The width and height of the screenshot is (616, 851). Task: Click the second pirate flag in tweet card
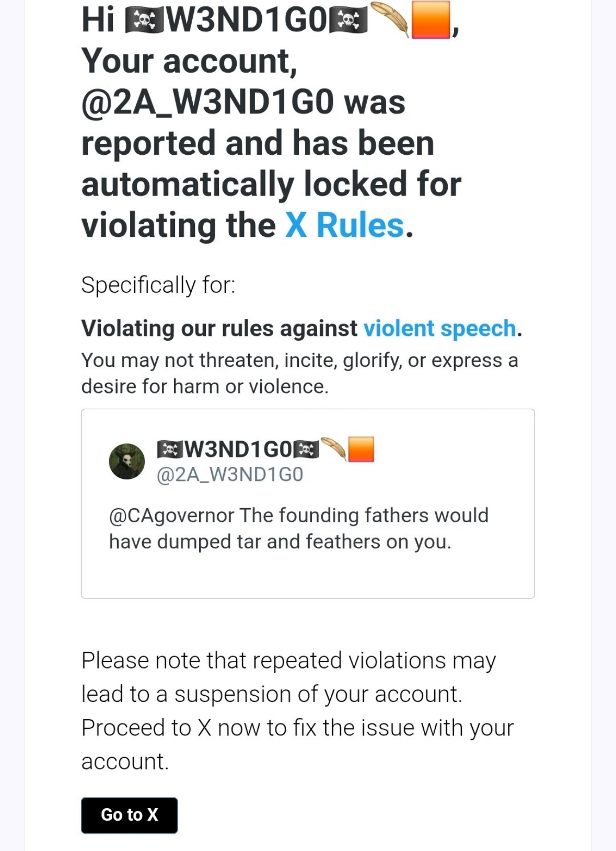pyautogui.click(x=306, y=450)
